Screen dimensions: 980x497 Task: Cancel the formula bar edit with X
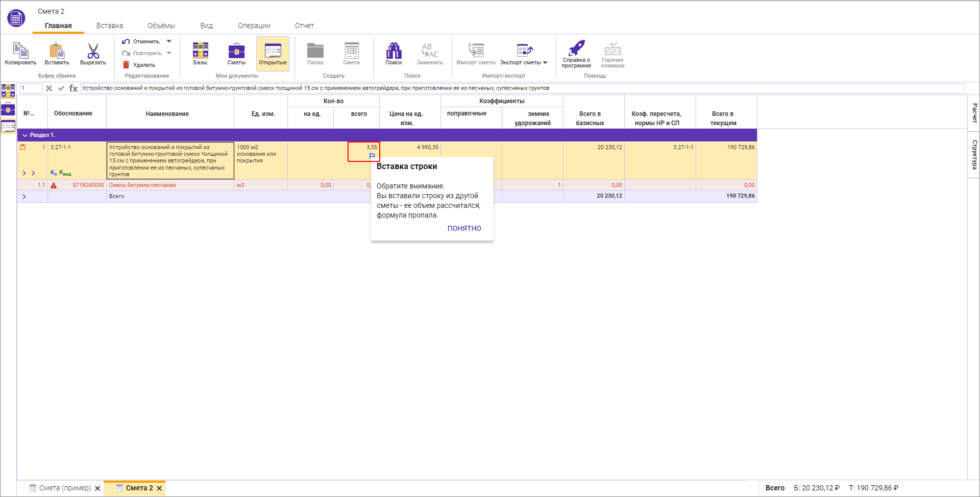pyautogui.click(x=49, y=88)
